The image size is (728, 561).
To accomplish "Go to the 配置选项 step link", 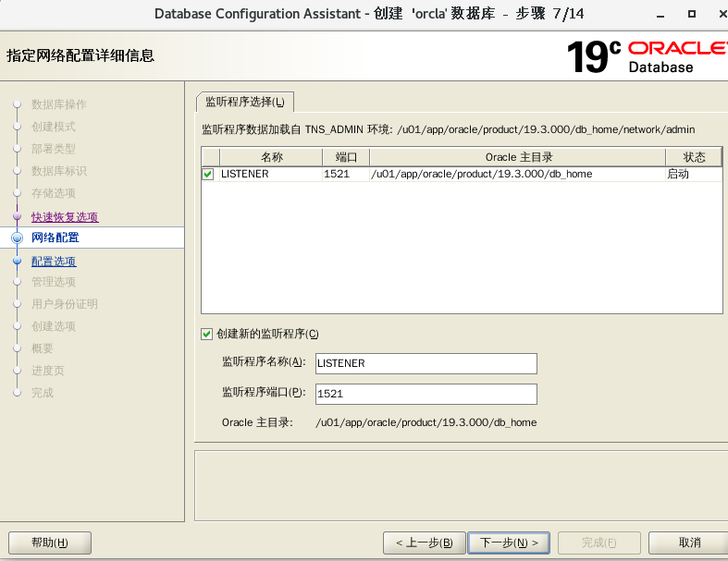I will (54, 262).
